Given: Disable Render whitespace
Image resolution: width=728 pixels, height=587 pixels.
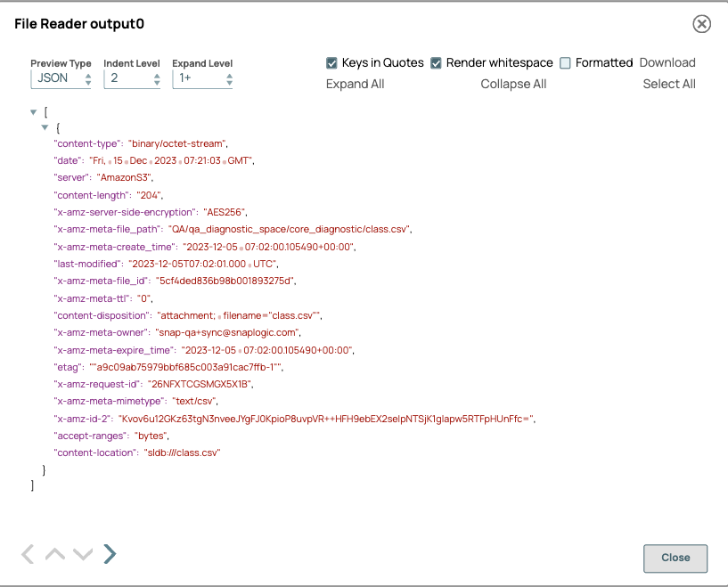Looking at the screenshot, I should point(436,63).
